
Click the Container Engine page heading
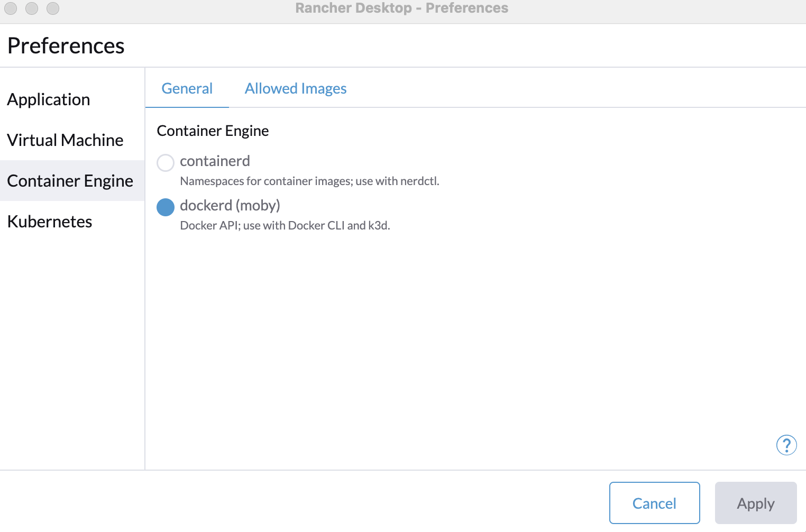(x=213, y=131)
